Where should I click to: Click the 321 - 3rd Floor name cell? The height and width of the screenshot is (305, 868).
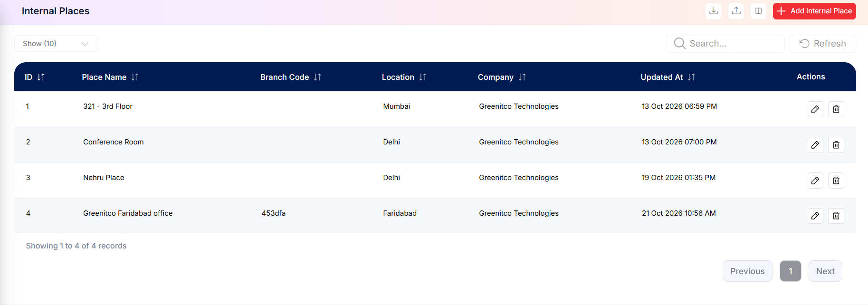click(x=108, y=106)
